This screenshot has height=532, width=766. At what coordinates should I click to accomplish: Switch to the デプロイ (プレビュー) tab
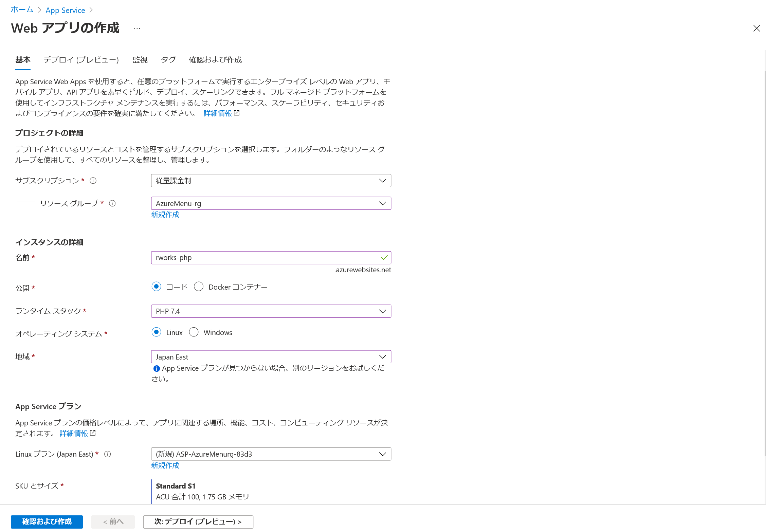[x=81, y=60]
